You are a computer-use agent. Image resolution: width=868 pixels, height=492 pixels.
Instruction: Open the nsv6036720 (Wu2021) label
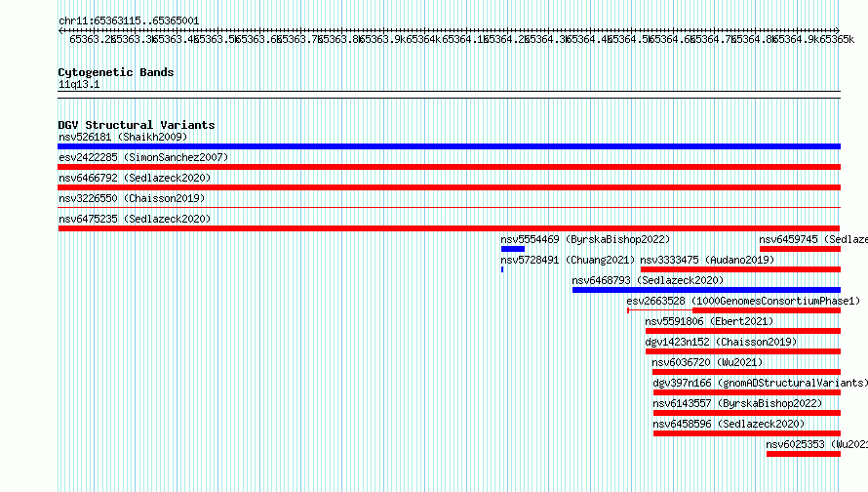tap(707, 362)
